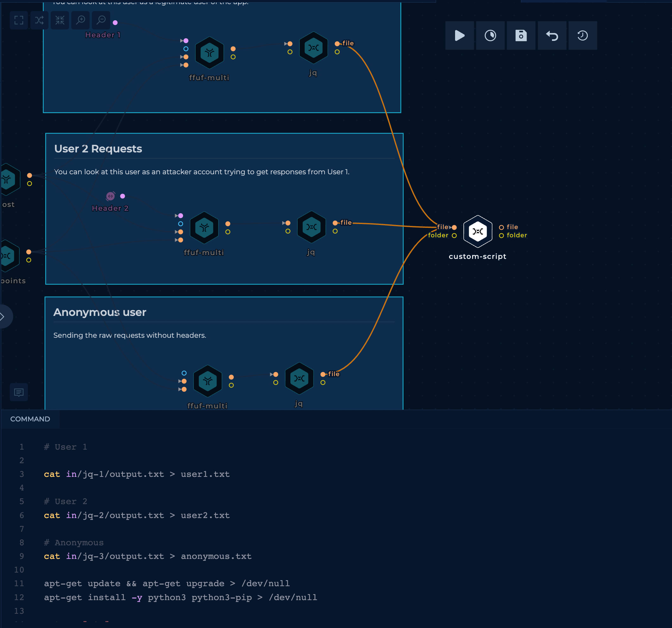The height and width of the screenshot is (628, 672).
Task: Click the shuffle auto-layout icon
Action: coord(39,20)
